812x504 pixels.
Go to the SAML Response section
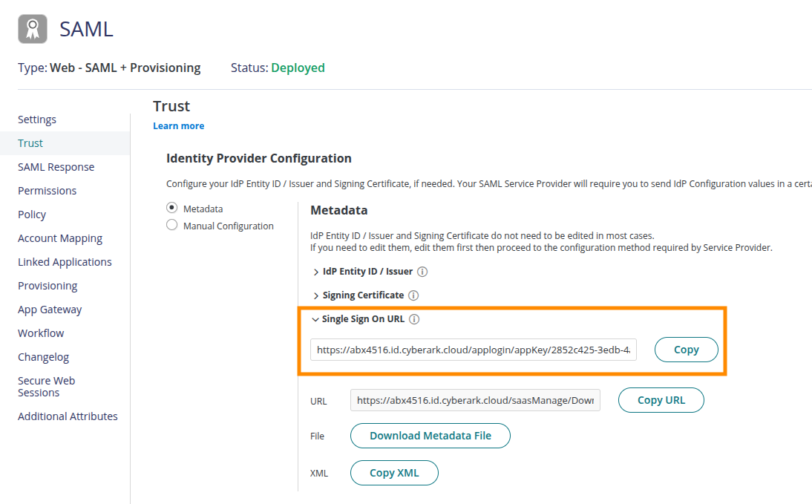coord(56,167)
